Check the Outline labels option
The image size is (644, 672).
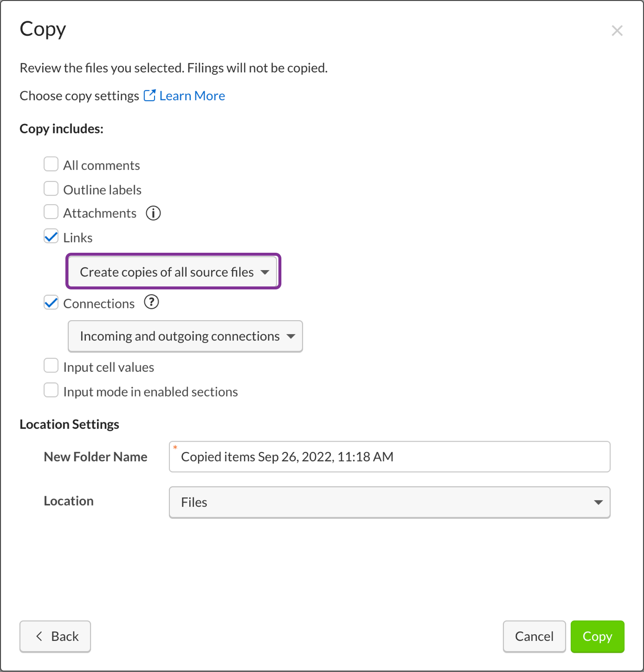tap(51, 188)
